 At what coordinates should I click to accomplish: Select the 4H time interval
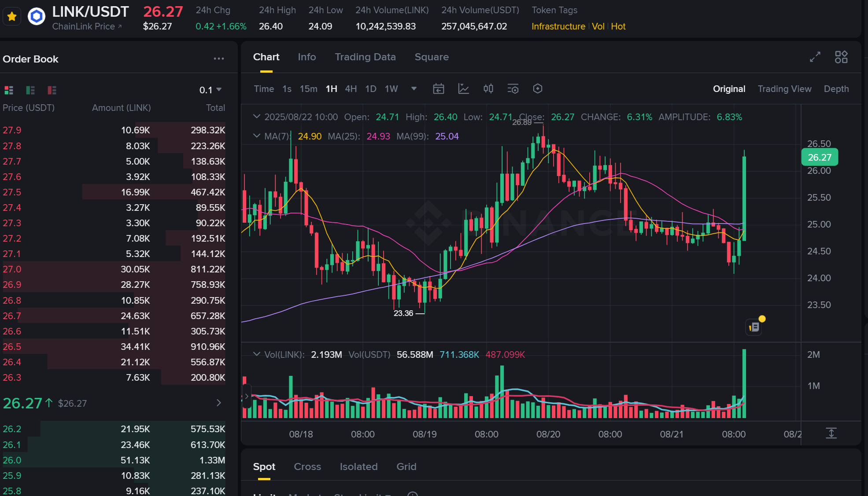[351, 89]
